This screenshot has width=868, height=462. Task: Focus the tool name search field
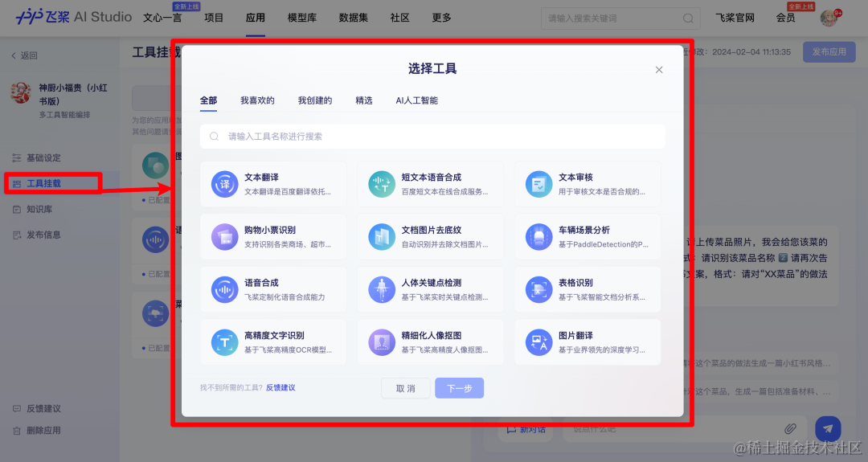point(432,136)
